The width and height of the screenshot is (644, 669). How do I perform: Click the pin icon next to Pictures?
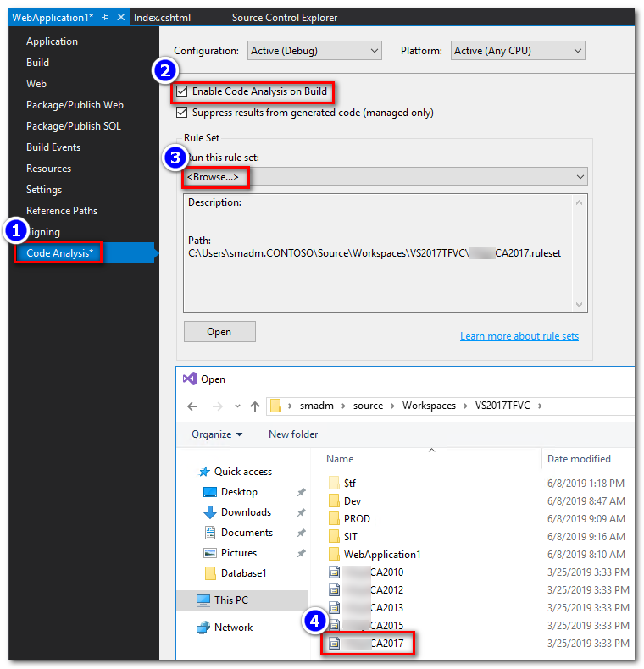(302, 553)
